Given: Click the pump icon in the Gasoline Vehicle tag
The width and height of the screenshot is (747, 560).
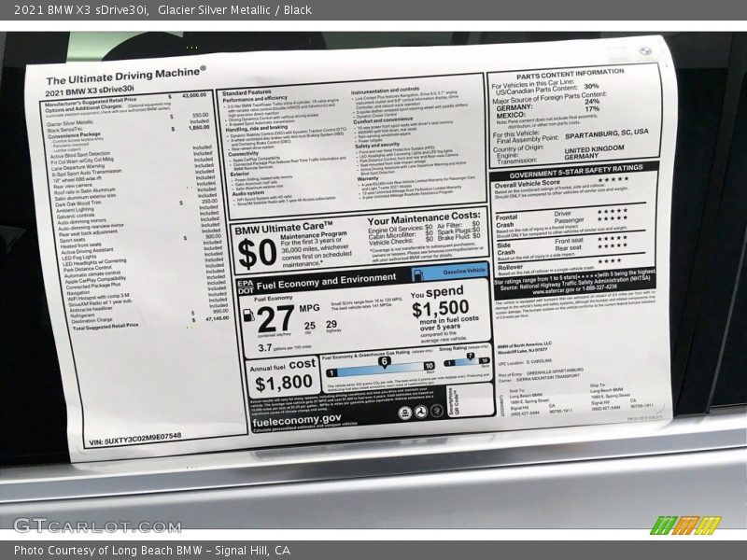Looking at the screenshot, I should [417, 275].
